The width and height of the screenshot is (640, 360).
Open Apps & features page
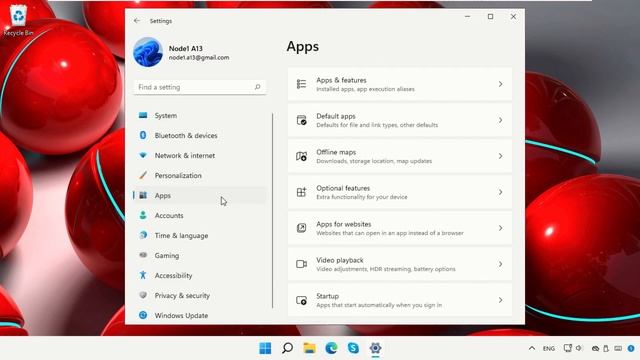(x=400, y=84)
